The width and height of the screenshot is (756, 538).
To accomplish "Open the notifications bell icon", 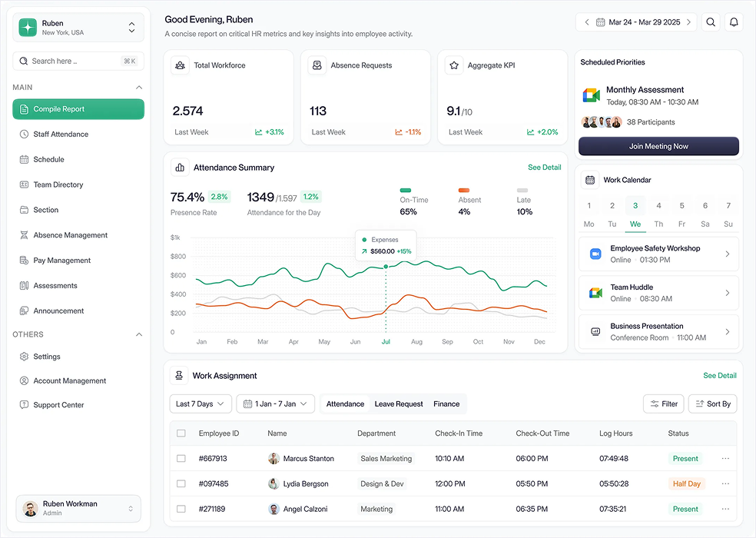I will [x=734, y=22].
